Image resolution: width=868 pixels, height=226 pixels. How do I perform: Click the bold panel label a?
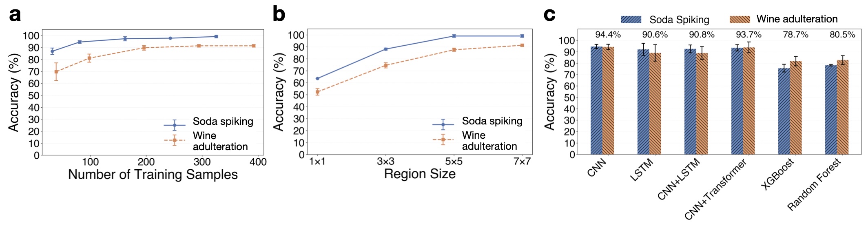(x=15, y=15)
